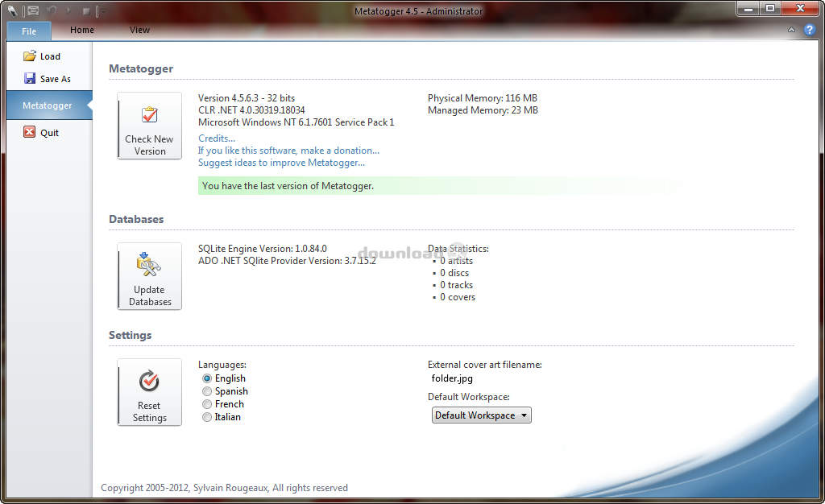825x504 pixels.
Task: Click the stop square in quick access toolbar
Action: (86, 11)
